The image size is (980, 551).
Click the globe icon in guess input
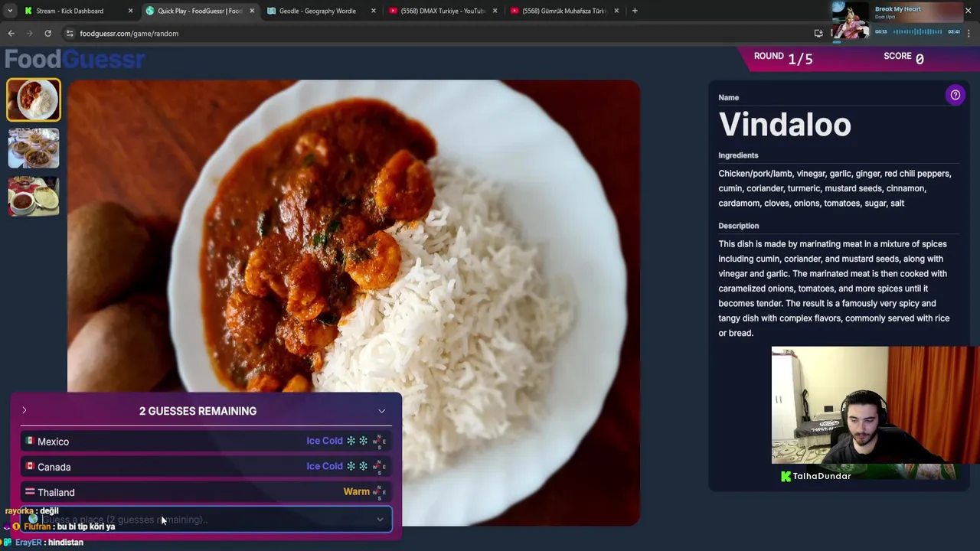33,520
